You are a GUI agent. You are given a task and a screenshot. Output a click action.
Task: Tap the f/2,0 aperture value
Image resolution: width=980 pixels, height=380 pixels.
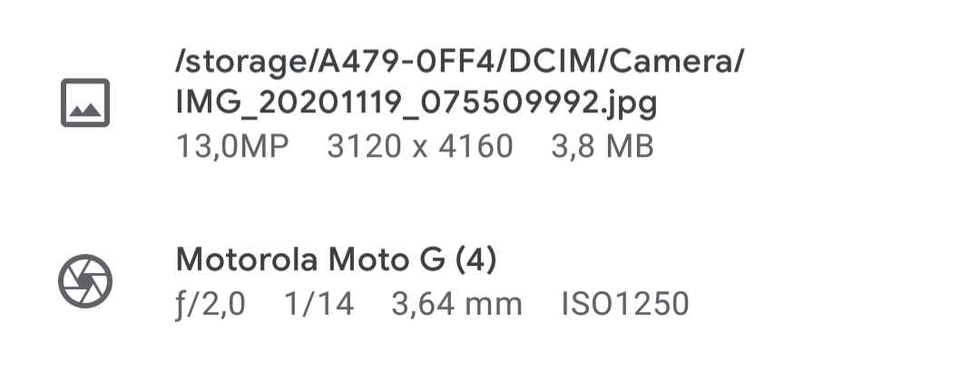coord(211,305)
